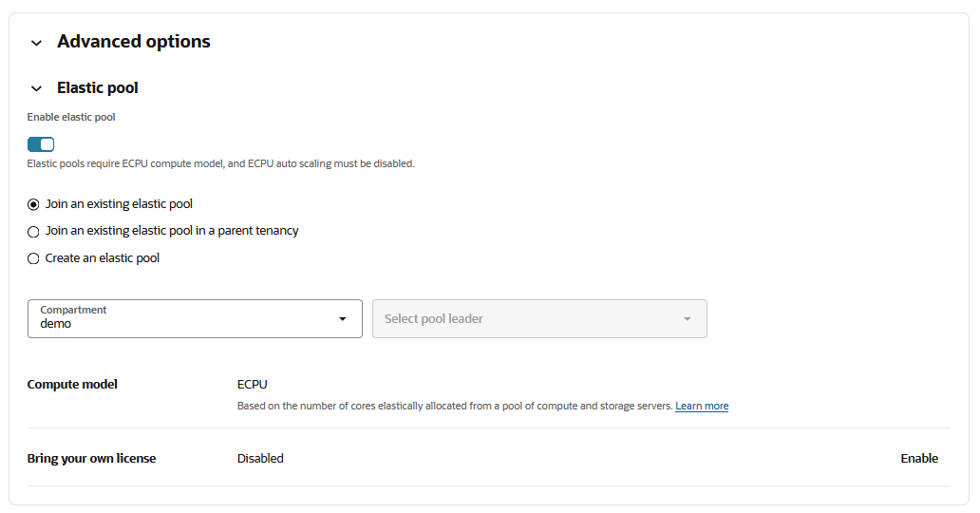Click the Advanced options section heading
This screenshot has width=980, height=513.
[134, 42]
